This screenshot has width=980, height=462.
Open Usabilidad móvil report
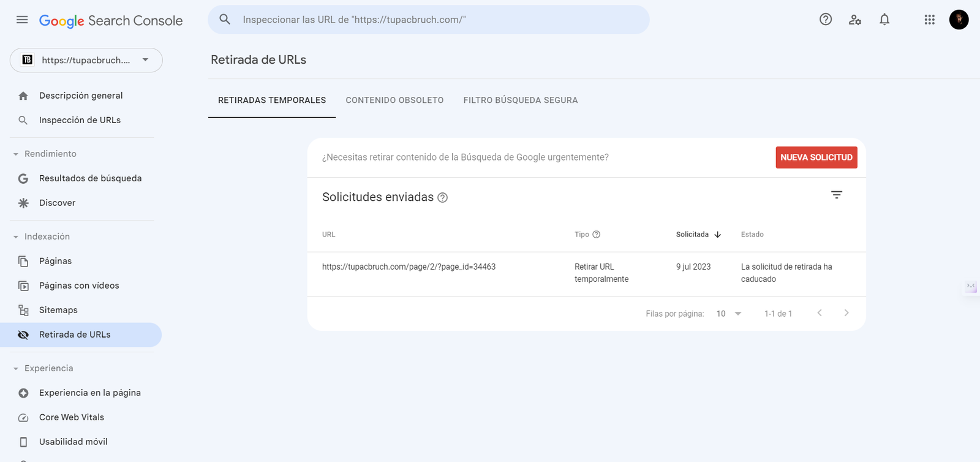click(73, 442)
